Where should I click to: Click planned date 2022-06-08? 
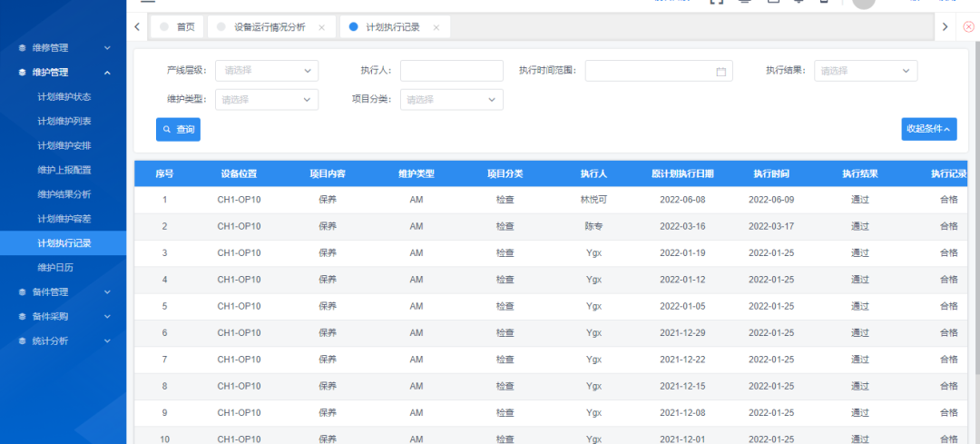pyautogui.click(x=682, y=200)
